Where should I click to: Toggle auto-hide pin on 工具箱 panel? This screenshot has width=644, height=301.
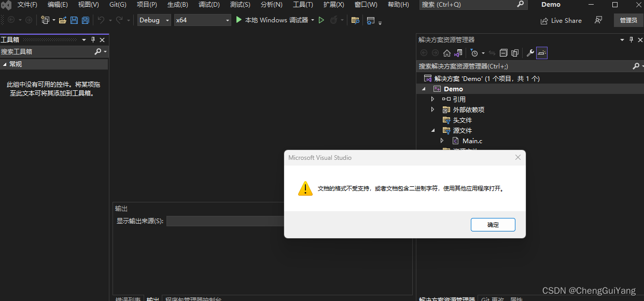[x=93, y=40]
